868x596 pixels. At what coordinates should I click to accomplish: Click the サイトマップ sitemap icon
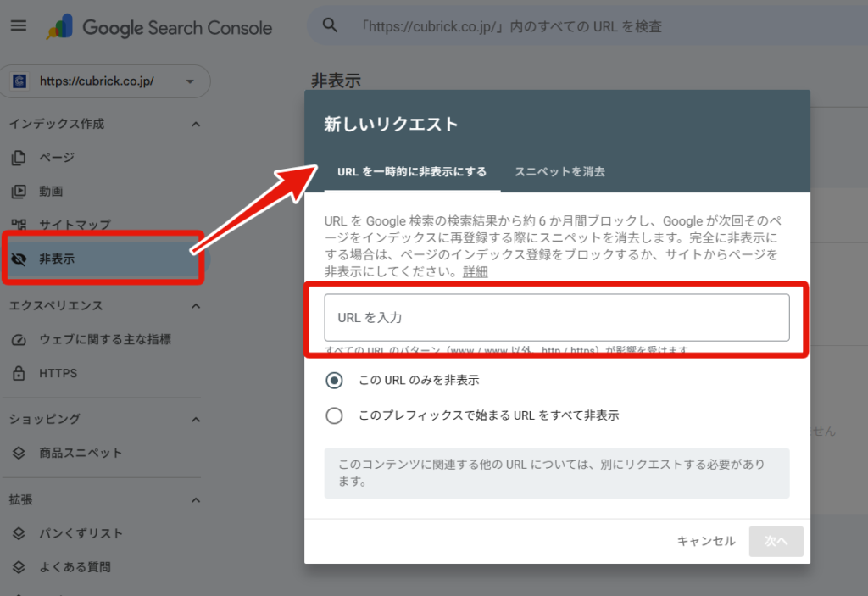pyautogui.click(x=19, y=225)
